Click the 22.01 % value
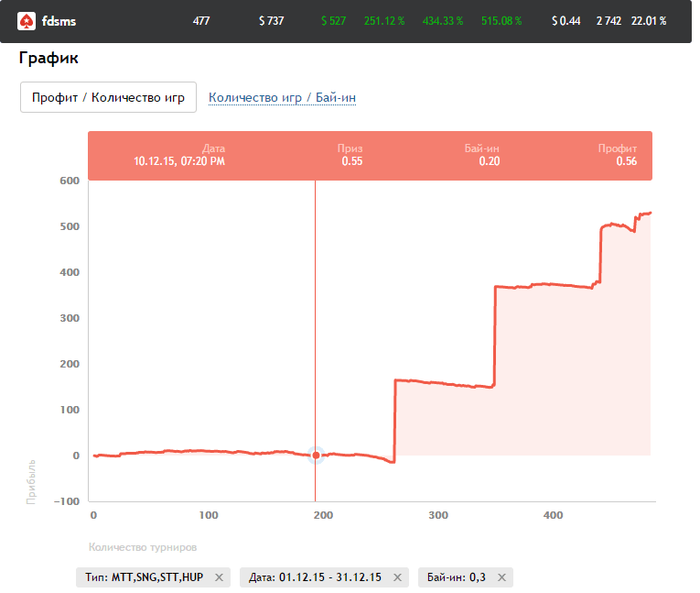 click(x=649, y=21)
